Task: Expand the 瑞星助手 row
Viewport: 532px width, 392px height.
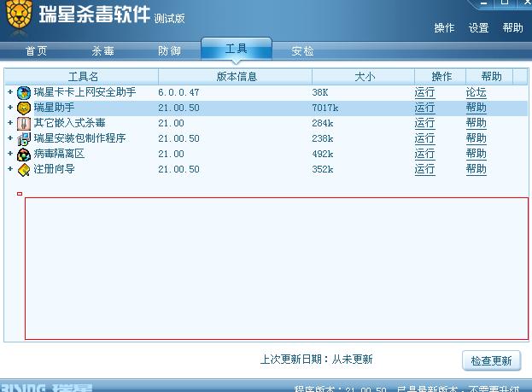Action: coord(10,108)
